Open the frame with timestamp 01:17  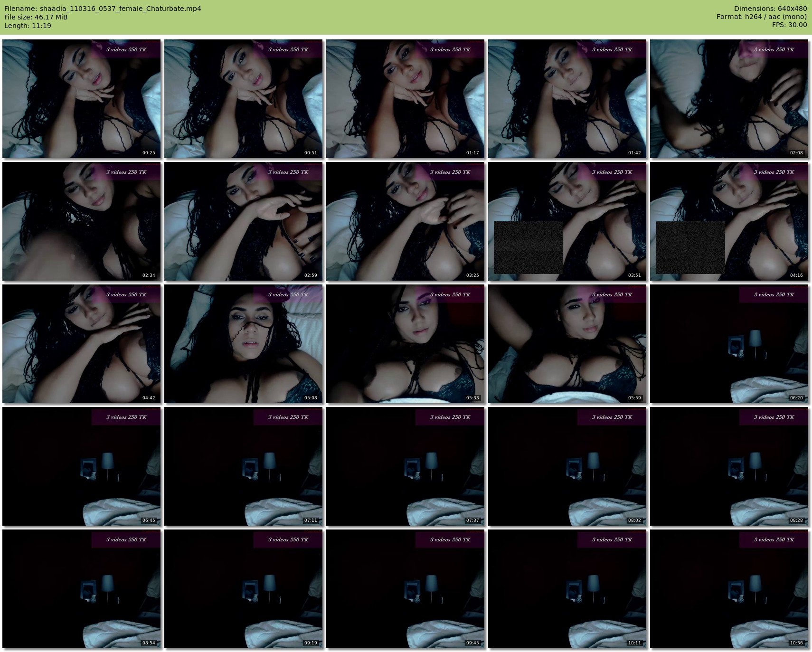click(x=406, y=99)
